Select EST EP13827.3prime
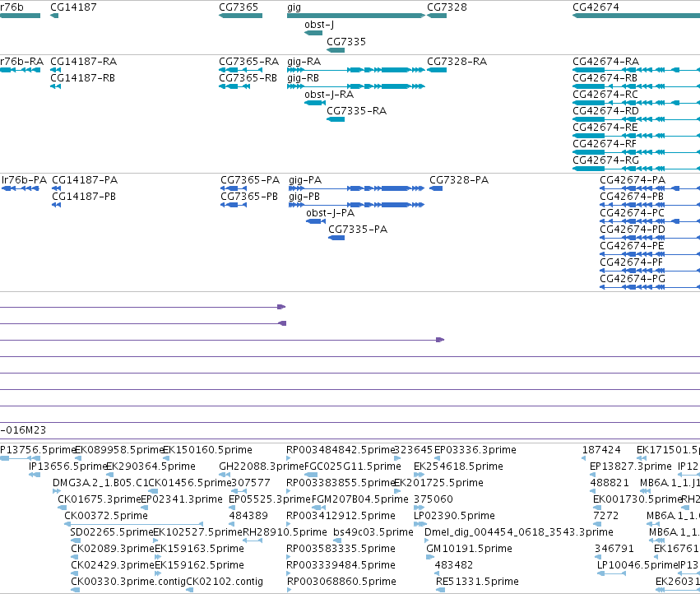 [630, 466]
